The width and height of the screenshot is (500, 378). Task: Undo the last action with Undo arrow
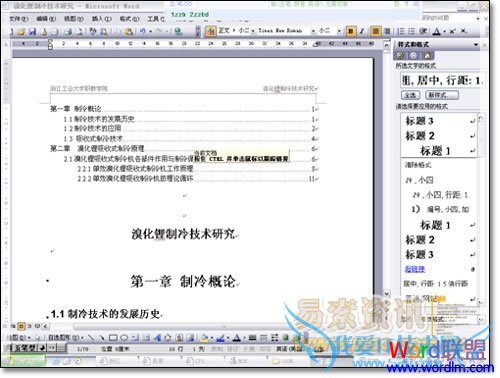point(143,32)
